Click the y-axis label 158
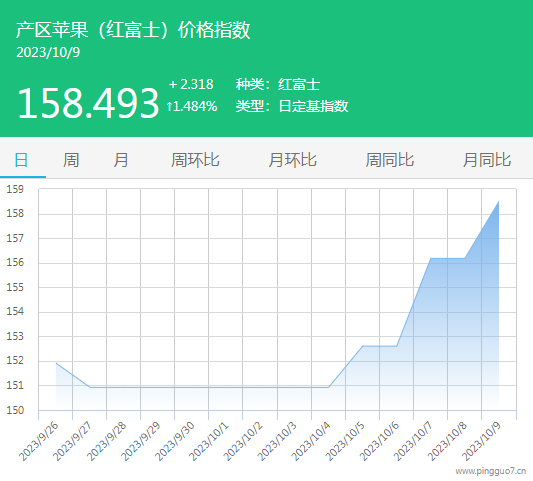The height and width of the screenshot is (481, 533). tap(15, 213)
